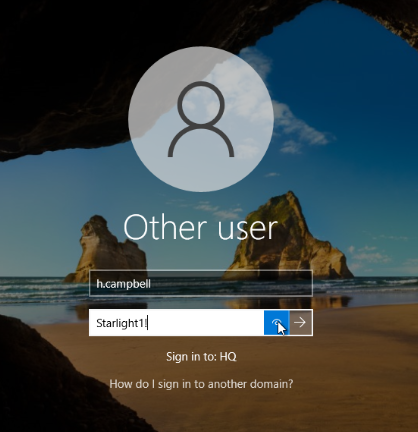Click the 'Other user' heading
Screen dimensions: 418x432
[x=200, y=227]
